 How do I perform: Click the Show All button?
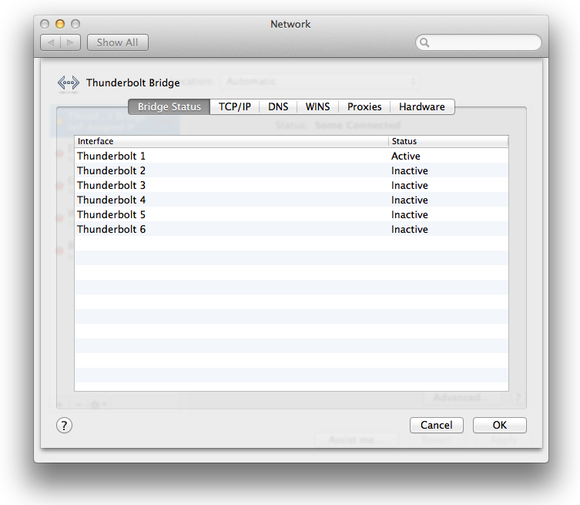pyautogui.click(x=118, y=43)
